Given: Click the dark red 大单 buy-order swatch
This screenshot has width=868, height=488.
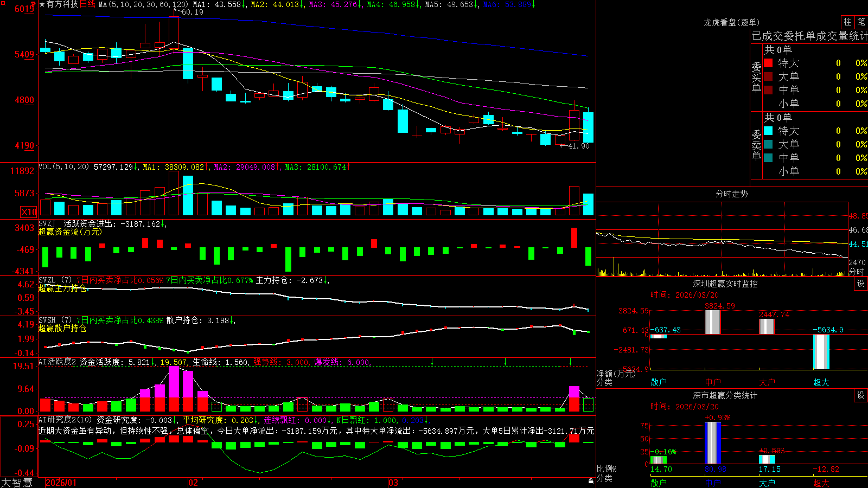Looking at the screenshot, I should [x=768, y=76].
